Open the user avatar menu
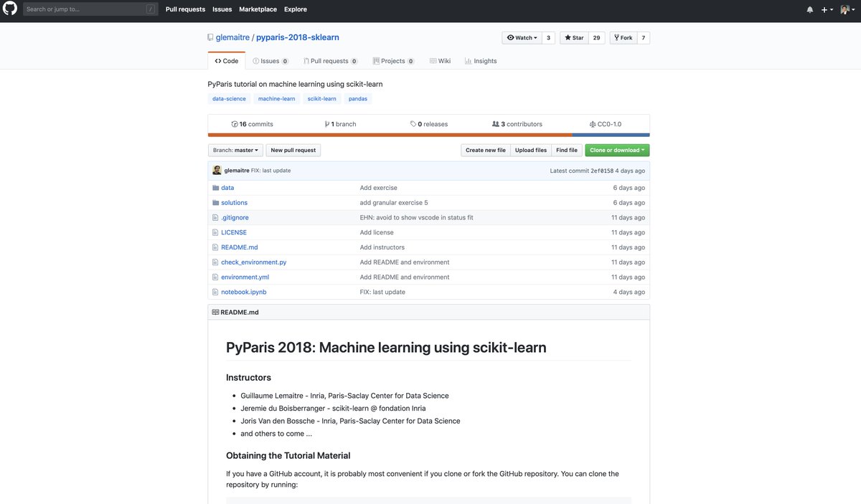Viewport: 861px width, 504px height. click(x=847, y=9)
